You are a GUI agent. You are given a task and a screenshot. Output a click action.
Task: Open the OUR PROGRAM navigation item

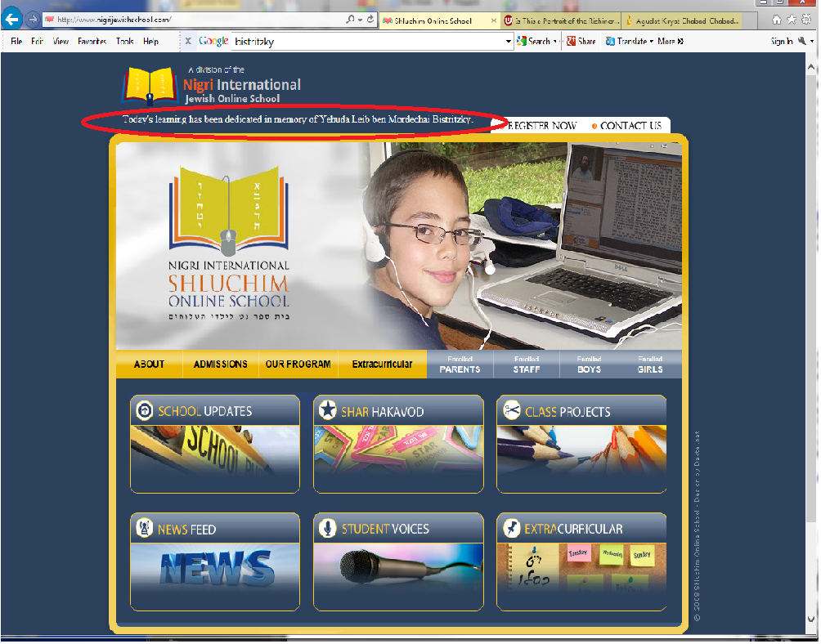coord(298,364)
